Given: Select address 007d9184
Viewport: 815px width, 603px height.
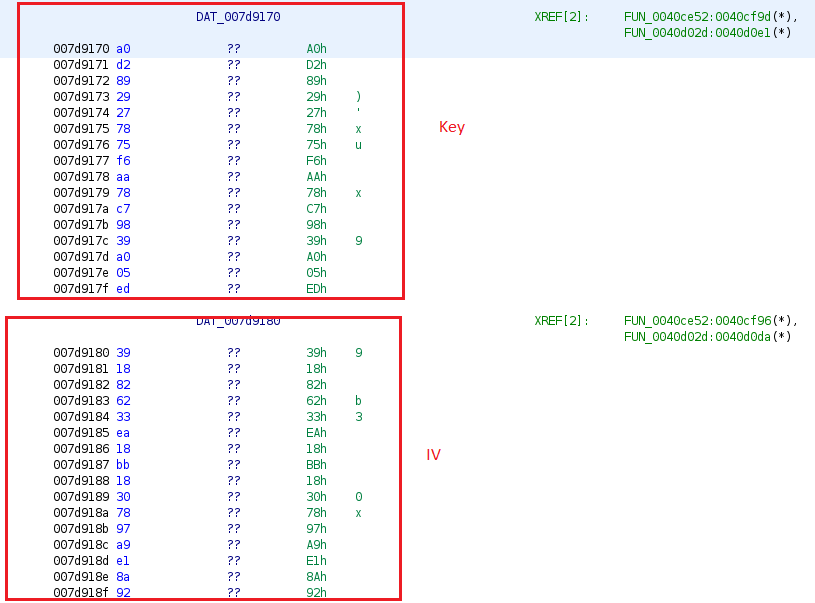Looking at the screenshot, I should click(81, 417).
